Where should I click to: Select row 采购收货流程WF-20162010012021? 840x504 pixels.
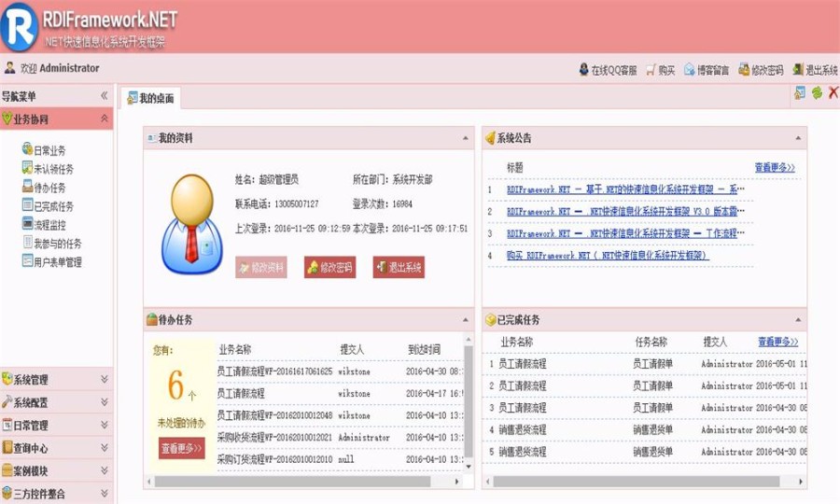coord(340,437)
